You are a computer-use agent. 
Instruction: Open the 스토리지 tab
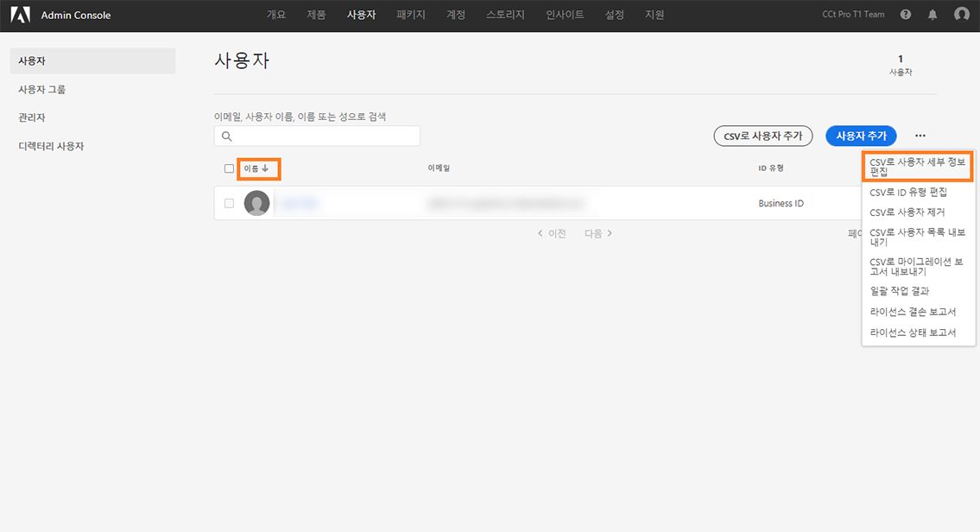pyautogui.click(x=505, y=15)
